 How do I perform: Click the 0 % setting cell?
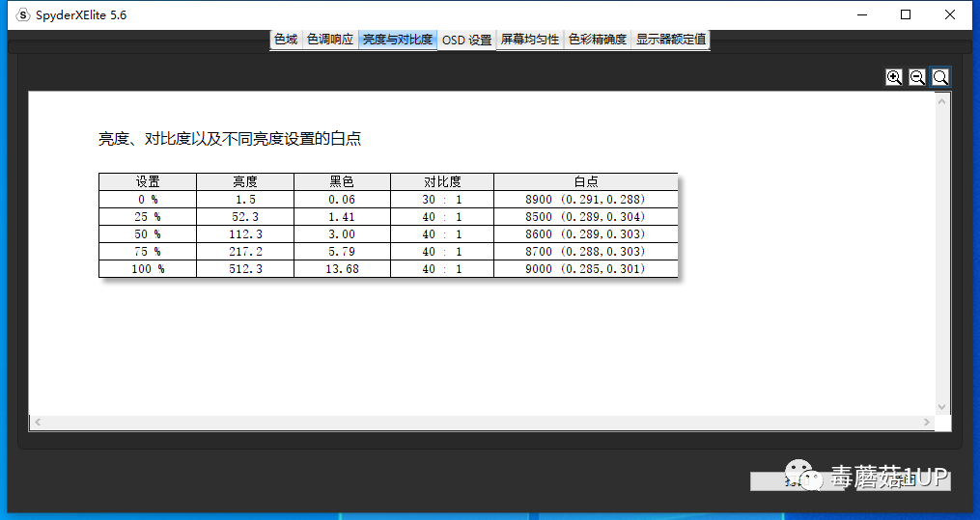tap(148, 199)
